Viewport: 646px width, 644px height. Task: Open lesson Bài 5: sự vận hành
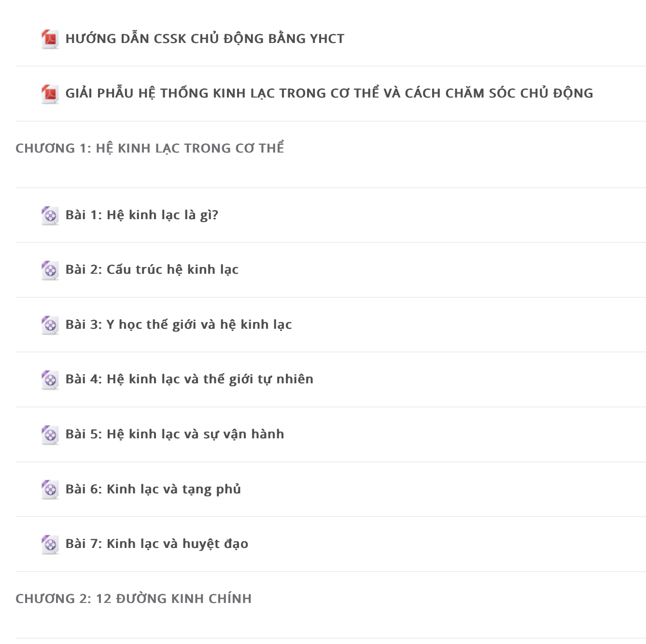pos(175,434)
